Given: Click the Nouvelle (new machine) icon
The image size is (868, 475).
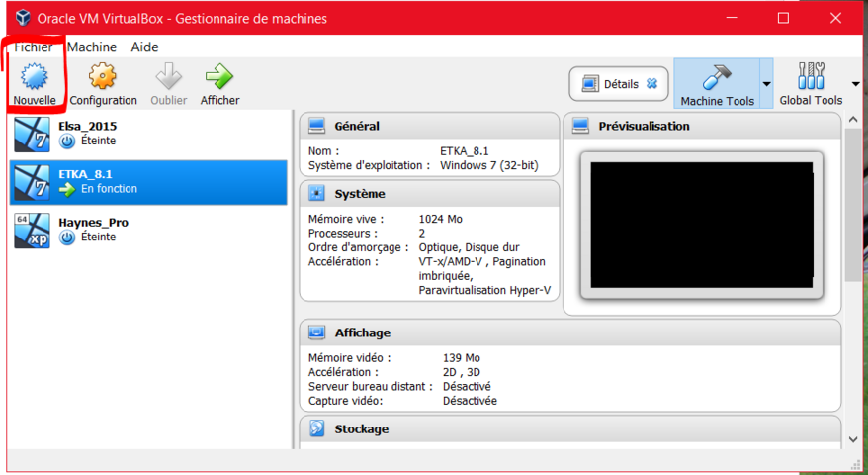Looking at the screenshot, I should 35,76.
